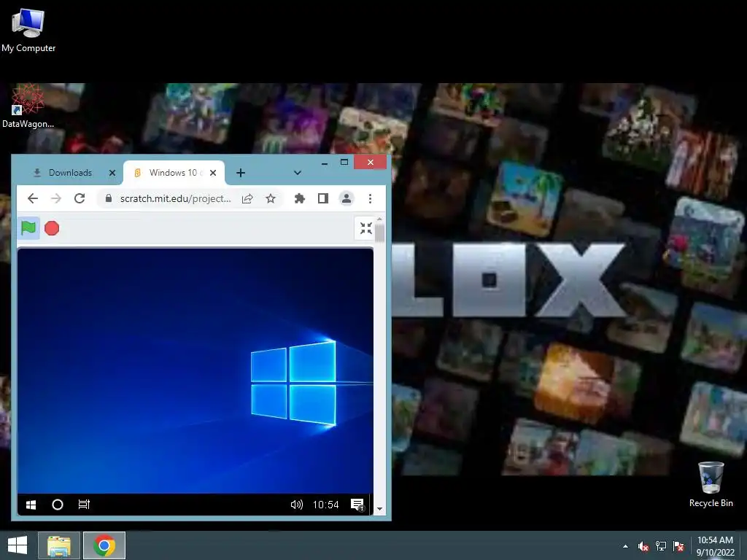
Task: Expand the tab search chevron
Action: pyautogui.click(x=298, y=173)
